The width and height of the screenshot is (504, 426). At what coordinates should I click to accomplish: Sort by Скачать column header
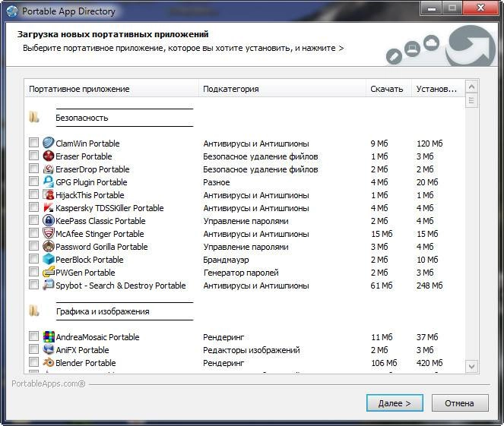(389, 89)
